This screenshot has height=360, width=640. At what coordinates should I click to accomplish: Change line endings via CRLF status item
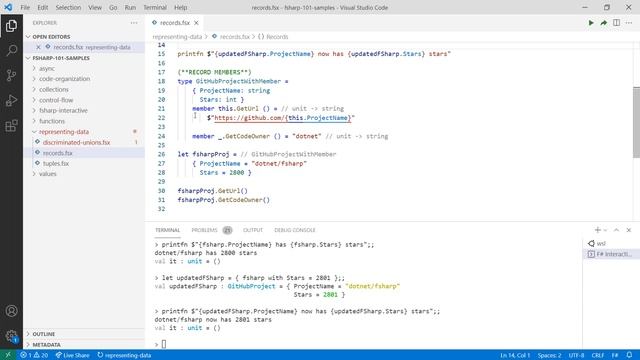598,355
